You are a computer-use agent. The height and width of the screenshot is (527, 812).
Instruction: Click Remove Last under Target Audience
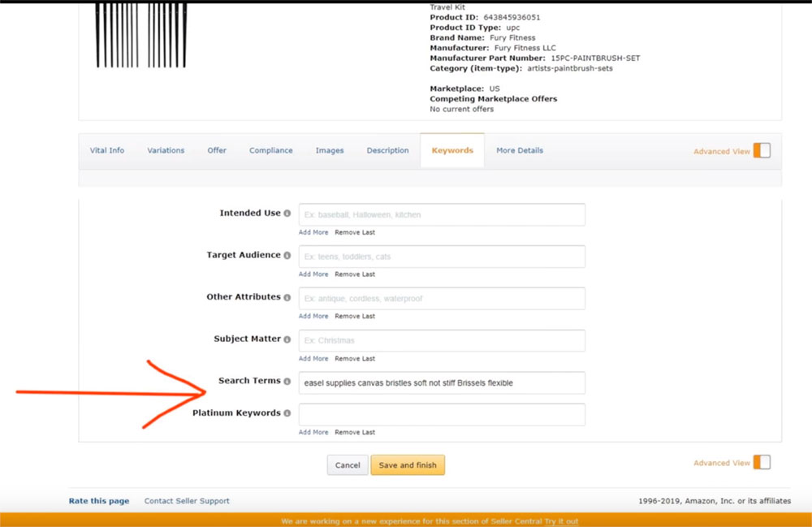coord(355,274)
